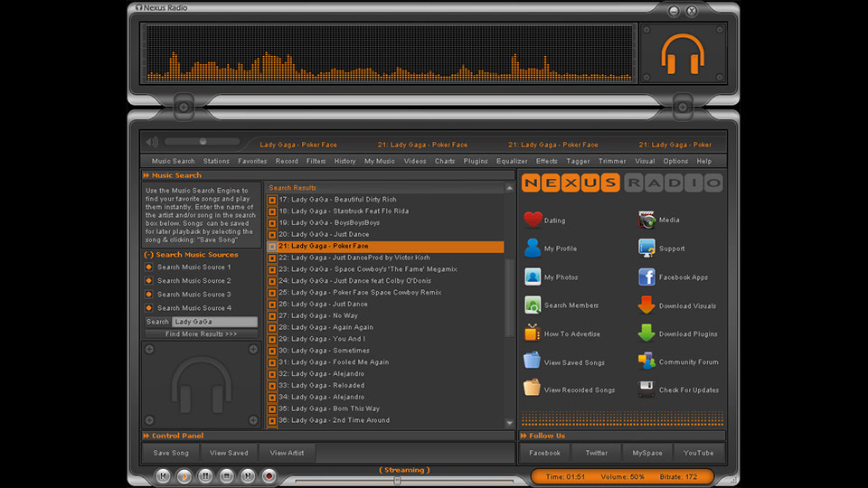The width and height of the screenshot is (868, 488).
Task: Click search results scroll down arrow
Action: coord(509,423)
